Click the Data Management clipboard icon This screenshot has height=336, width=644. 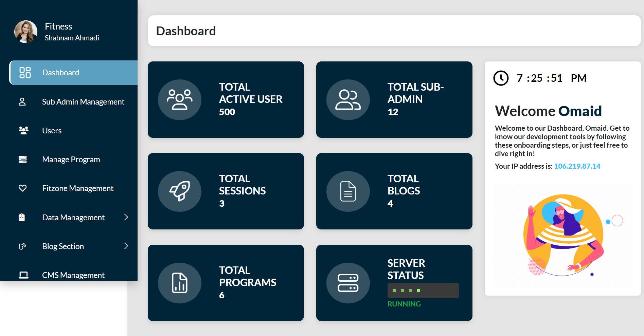[22, 217]
